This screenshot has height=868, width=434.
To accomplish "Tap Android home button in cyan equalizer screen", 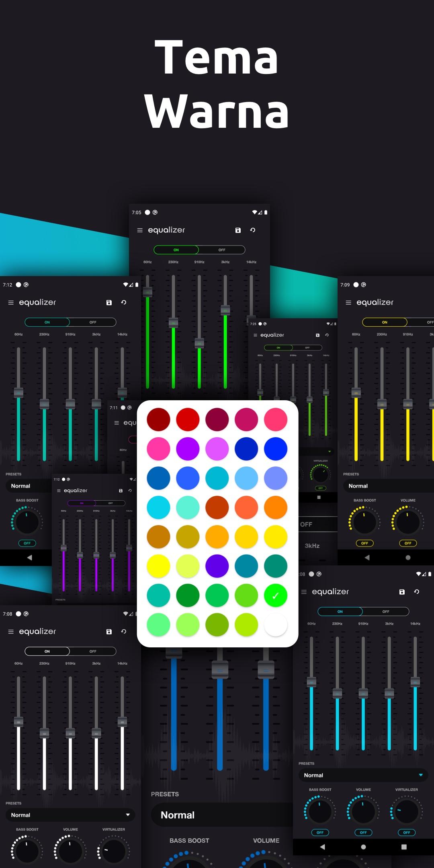I will point(364,847).
